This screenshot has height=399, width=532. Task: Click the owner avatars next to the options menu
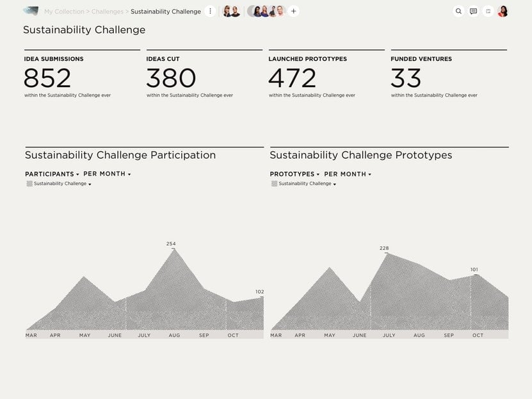pyautogui.click(x=231, y=11)
